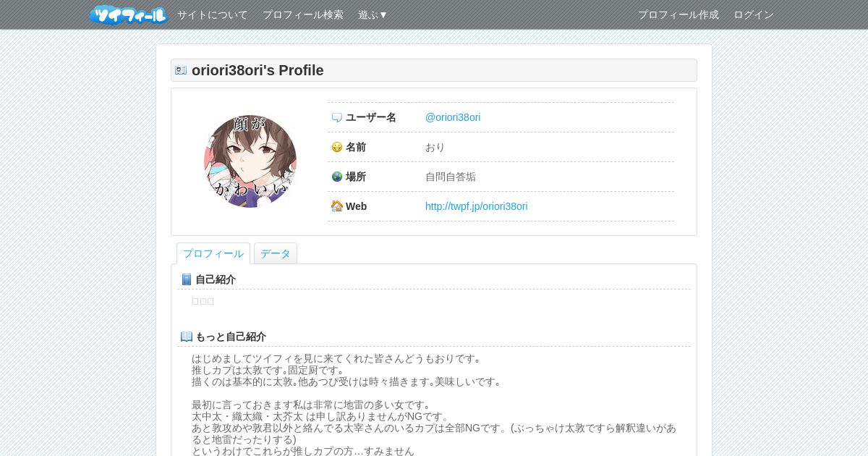Click the blue book icon beside 自己紹介
Screen dimensions: 868x456
187,279
